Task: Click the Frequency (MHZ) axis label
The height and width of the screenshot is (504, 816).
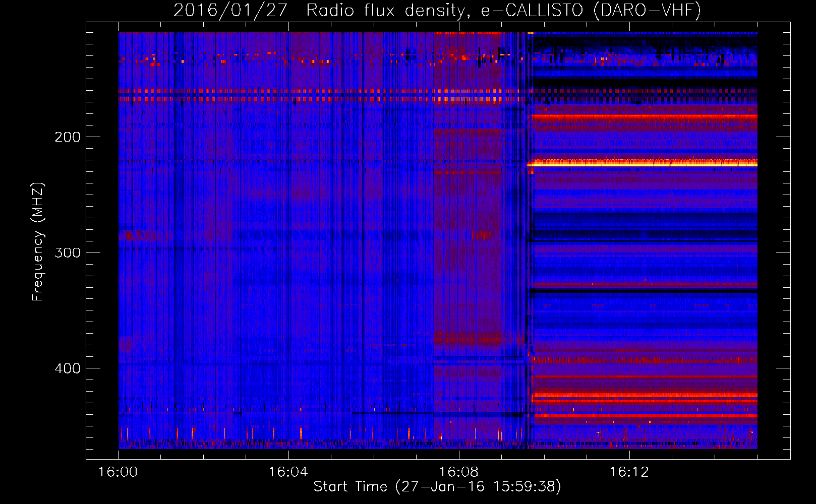Action: point(38,241)
